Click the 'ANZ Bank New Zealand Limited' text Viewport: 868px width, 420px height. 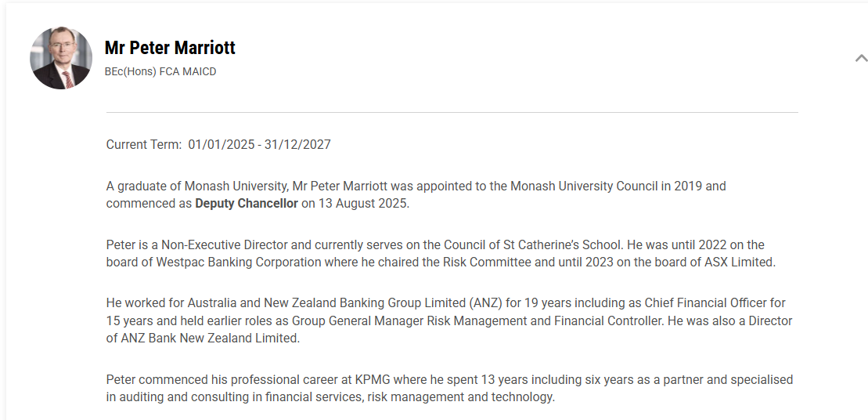[x=209, y=338]
